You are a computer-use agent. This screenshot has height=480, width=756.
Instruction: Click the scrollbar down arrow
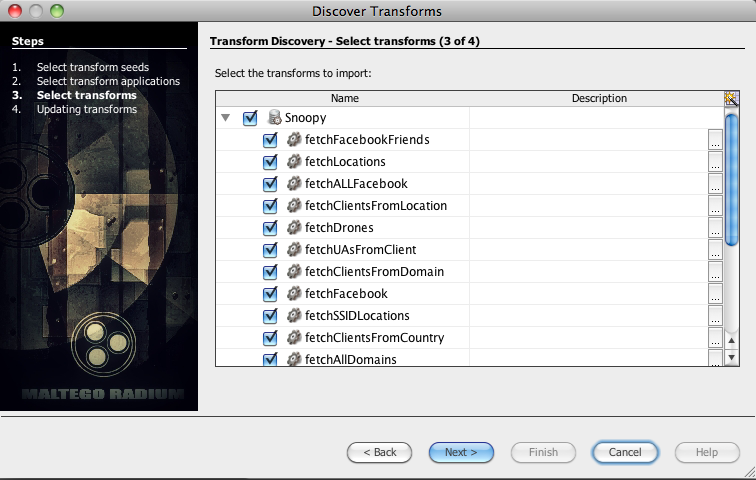pyautogui.click(x=731, y=357)
